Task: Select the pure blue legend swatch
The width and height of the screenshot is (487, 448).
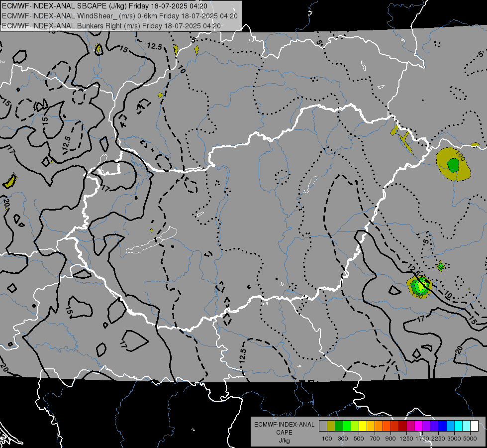Action: 443,426
